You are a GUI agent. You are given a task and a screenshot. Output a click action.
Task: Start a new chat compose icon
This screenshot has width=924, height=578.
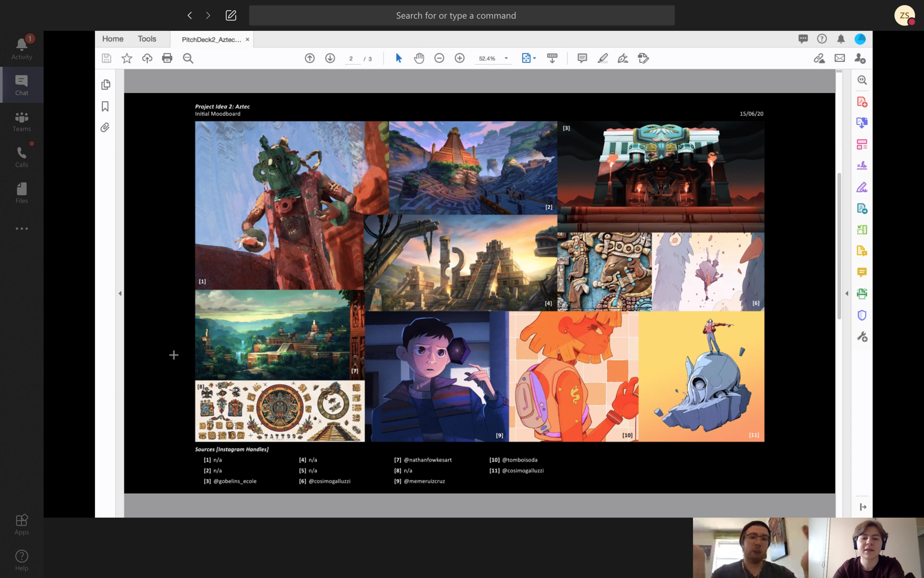pyautogui.click(x=231, y=15)
